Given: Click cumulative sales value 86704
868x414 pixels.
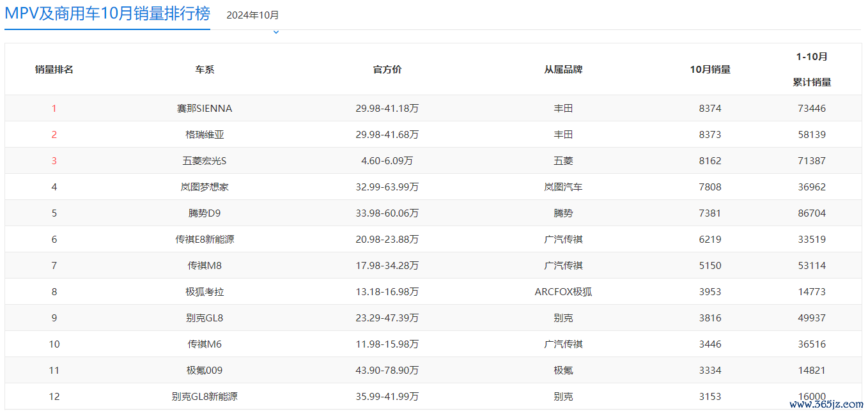Looking at the screenshot, I should 812,213.
